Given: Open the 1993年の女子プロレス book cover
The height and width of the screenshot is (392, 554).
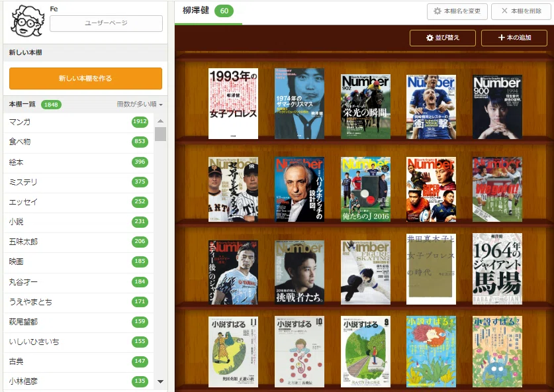Looking at the screenshot, I should 233,103.
